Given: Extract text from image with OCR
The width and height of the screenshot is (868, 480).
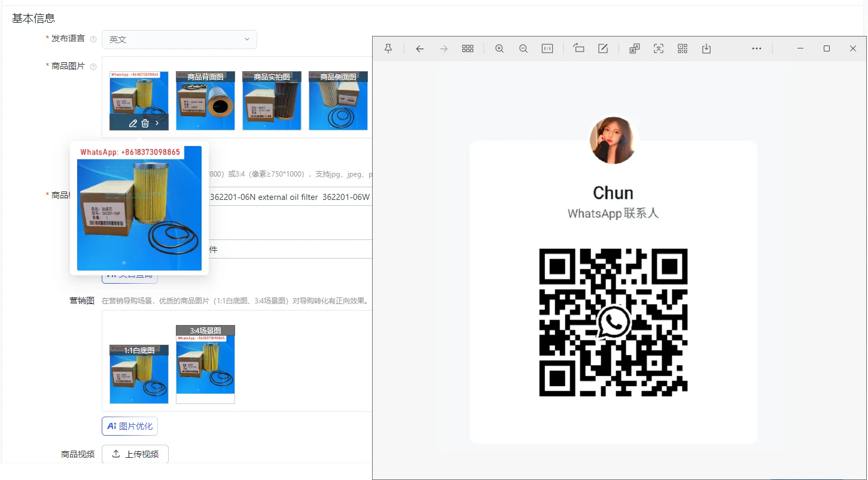Looking at the screenshot, I should (x=659, y=48).
